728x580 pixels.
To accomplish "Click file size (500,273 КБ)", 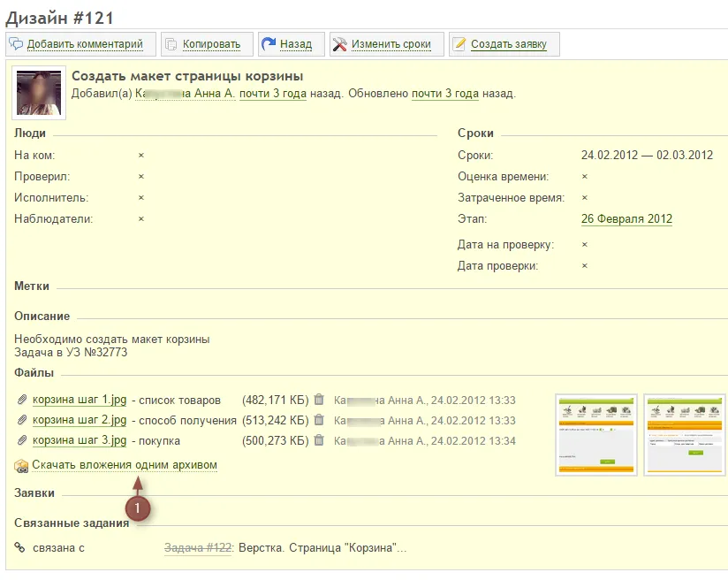I will point(276,440).
